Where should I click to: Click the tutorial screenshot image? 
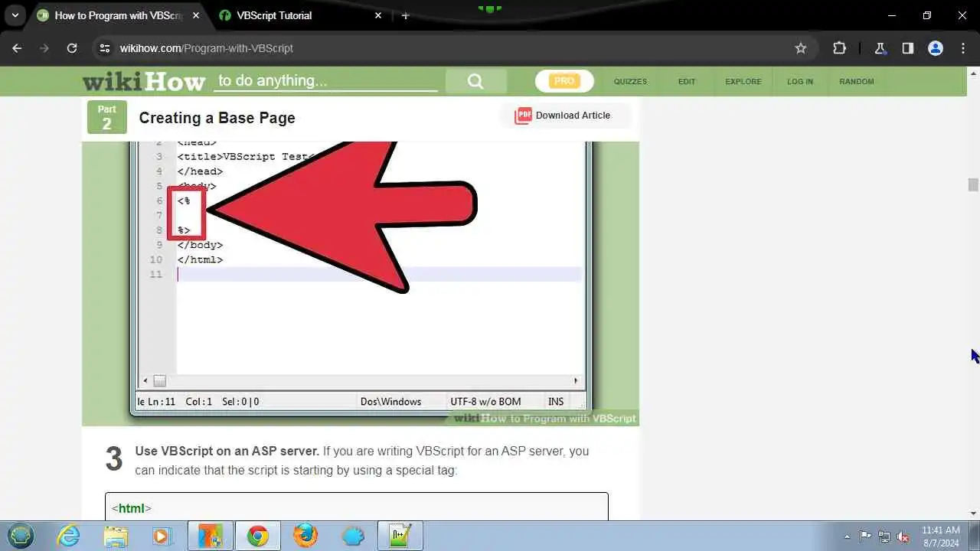361,283
